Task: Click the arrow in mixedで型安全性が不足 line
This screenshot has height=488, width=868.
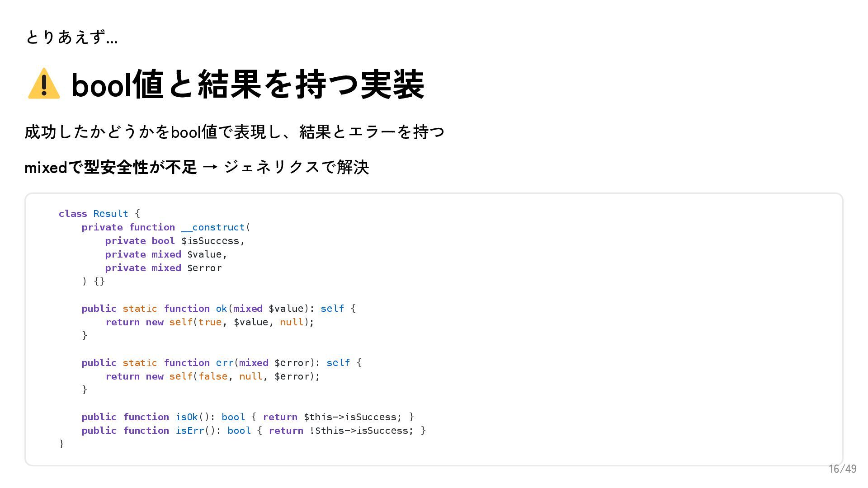Action: pos(211,168)
